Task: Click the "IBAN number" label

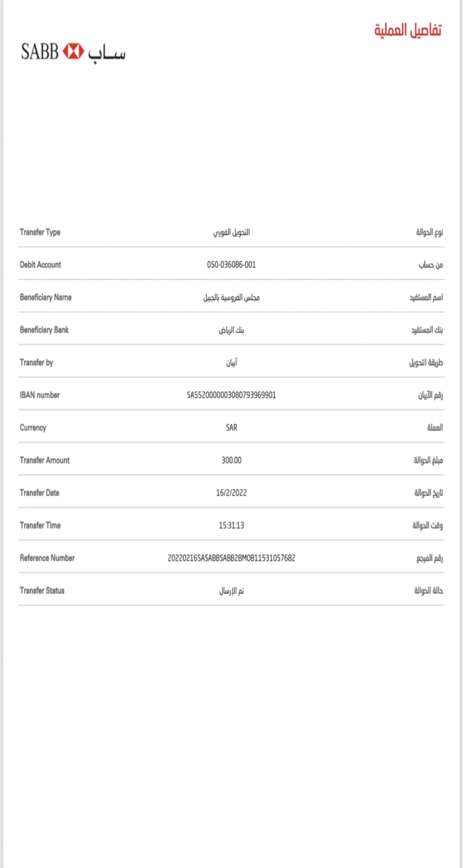Action: pyautogui.click(x=40, y=395)
